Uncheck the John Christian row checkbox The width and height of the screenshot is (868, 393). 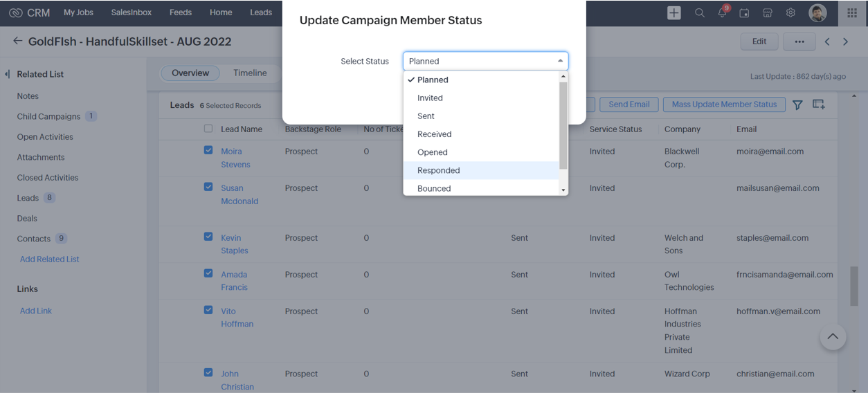[x=208, y=372]
